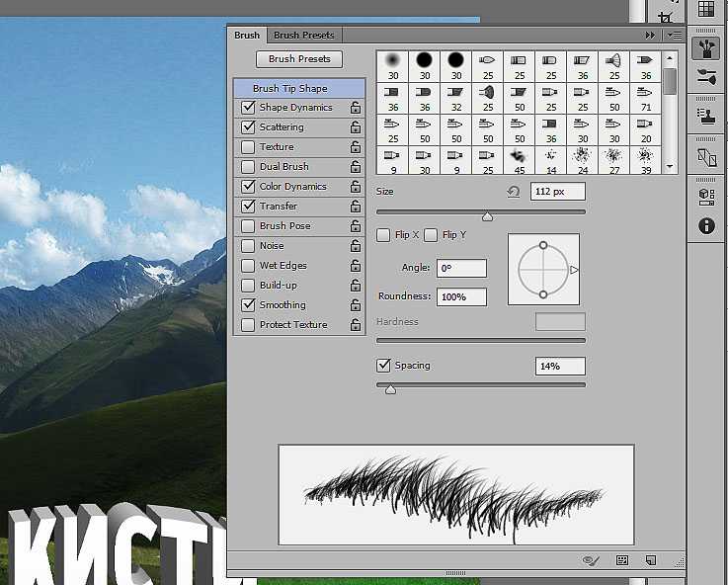This screenshot has width=728, height=585.
Task: Select the soft round 30 brush tip
Action: tap(393, 66)
